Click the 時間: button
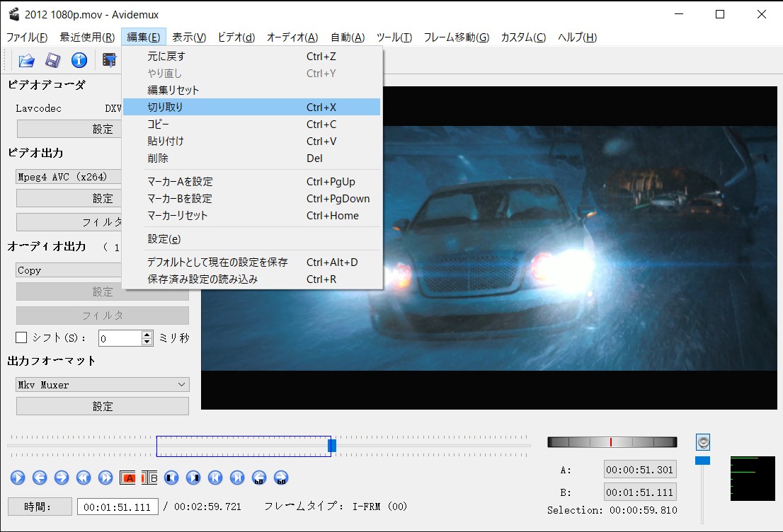Viewport: 783px width, 532px height. pos(40,507)
